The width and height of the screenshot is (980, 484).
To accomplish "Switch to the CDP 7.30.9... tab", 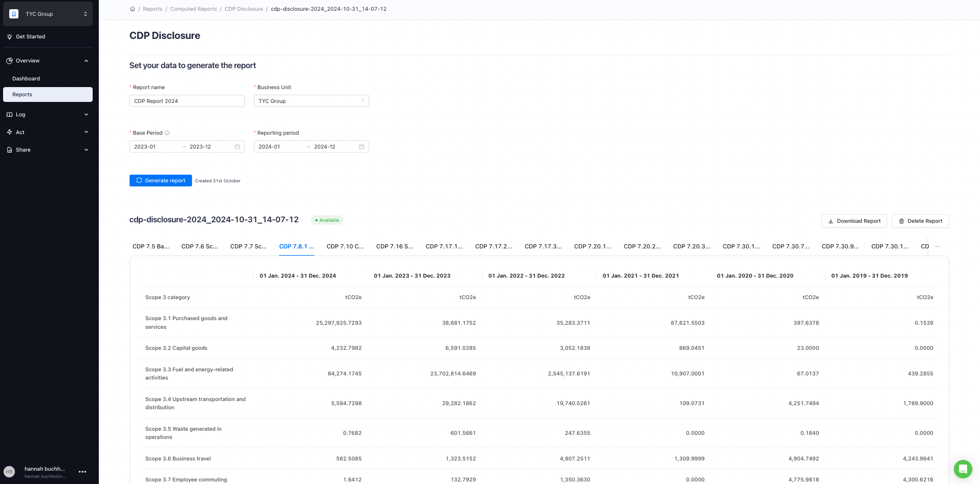I will pos(840,246).
